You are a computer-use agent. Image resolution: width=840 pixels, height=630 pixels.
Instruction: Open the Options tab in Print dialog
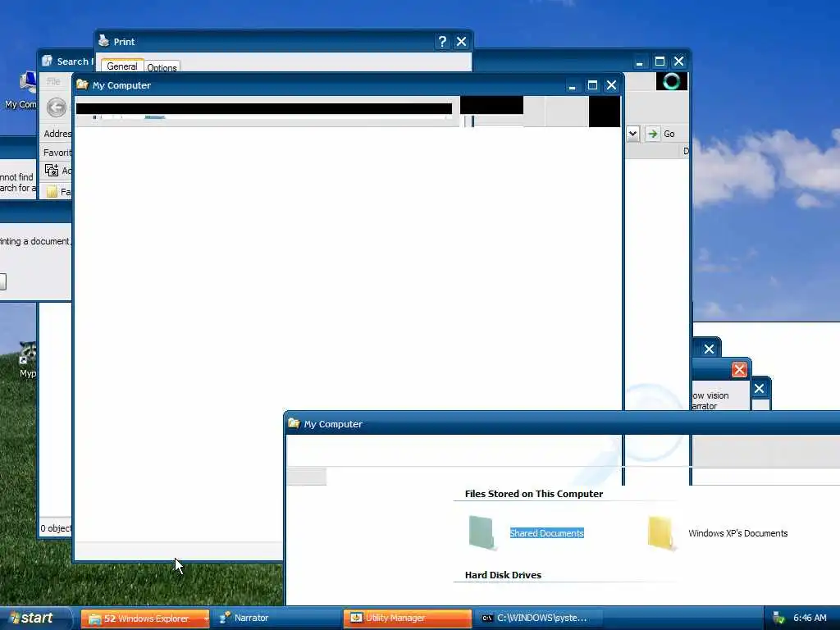point(162,67)
